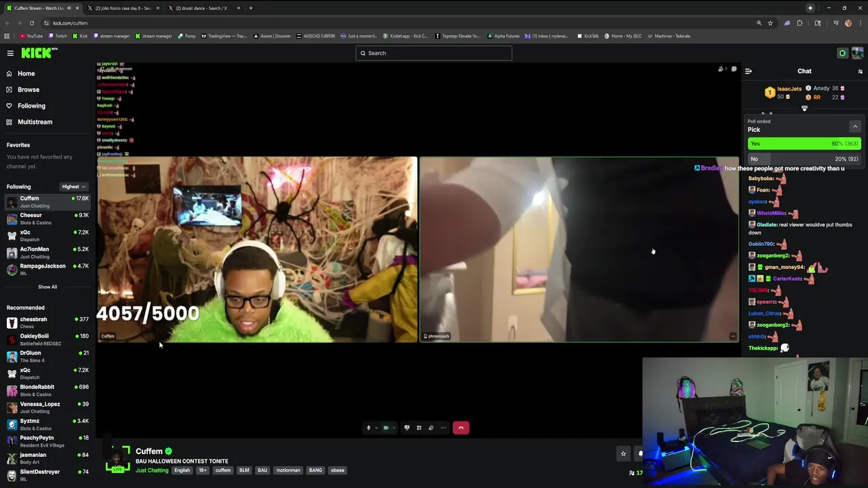Click the Kick logo
The width and height of the screenshot is (868, 488).
[37, 53]
